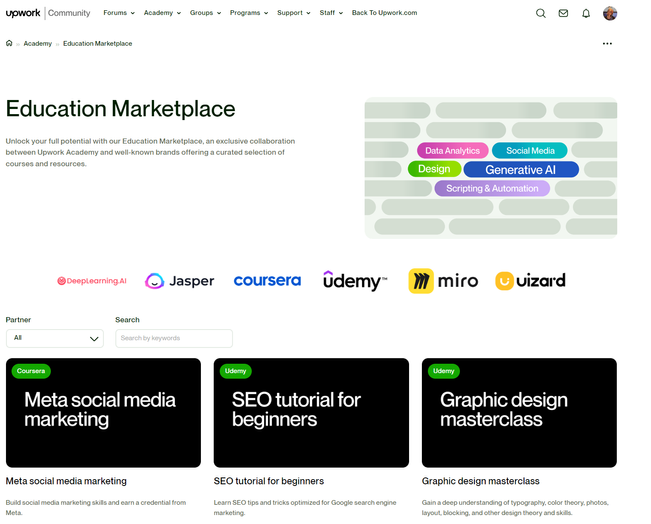This screenshot has height=524, width=651.
Task: Select the DeepLearning.AI partner logo
Action: (x=92, y=281)
